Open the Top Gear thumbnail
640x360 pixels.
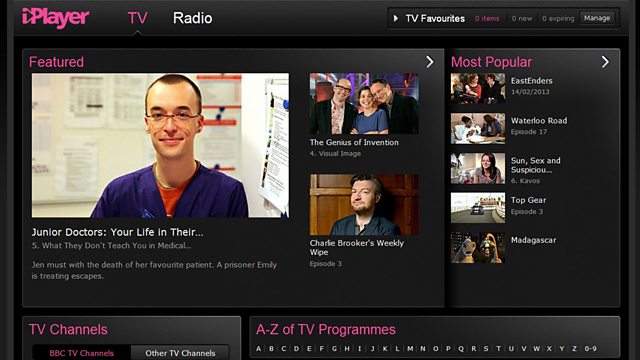(478, 208)
